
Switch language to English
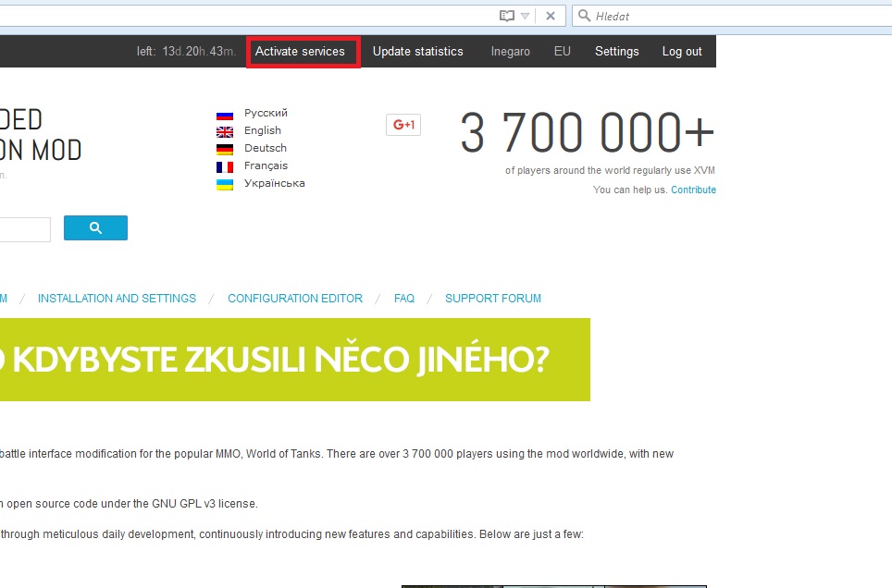(x=262, y=130)
